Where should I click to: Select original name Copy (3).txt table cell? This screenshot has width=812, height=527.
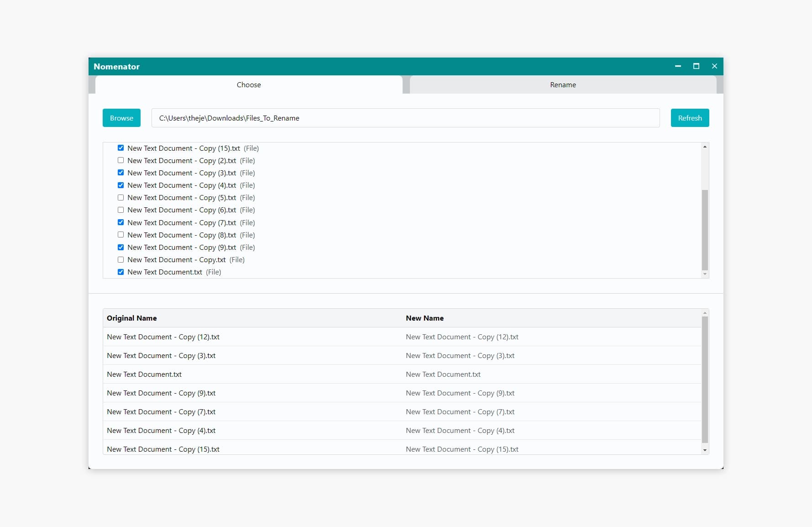click(252, 355)
